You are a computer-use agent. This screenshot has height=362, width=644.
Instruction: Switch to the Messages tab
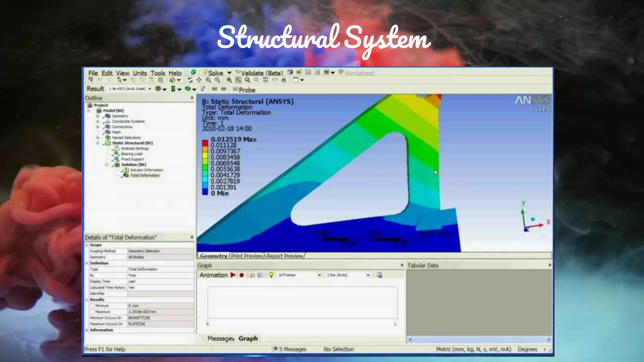click(221, 338)
